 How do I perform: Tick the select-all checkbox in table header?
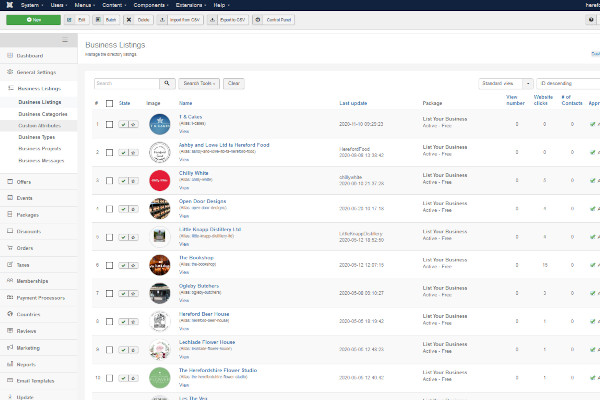click(109, 103)
